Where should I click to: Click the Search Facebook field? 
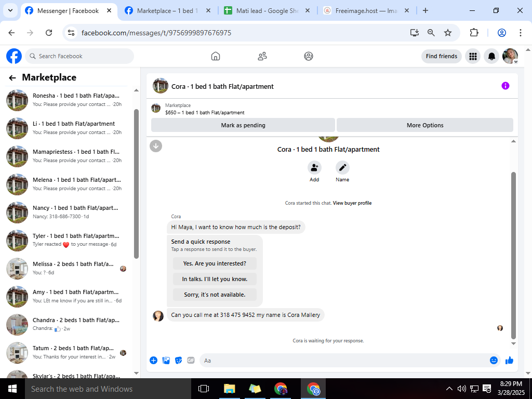click(79, 56)
